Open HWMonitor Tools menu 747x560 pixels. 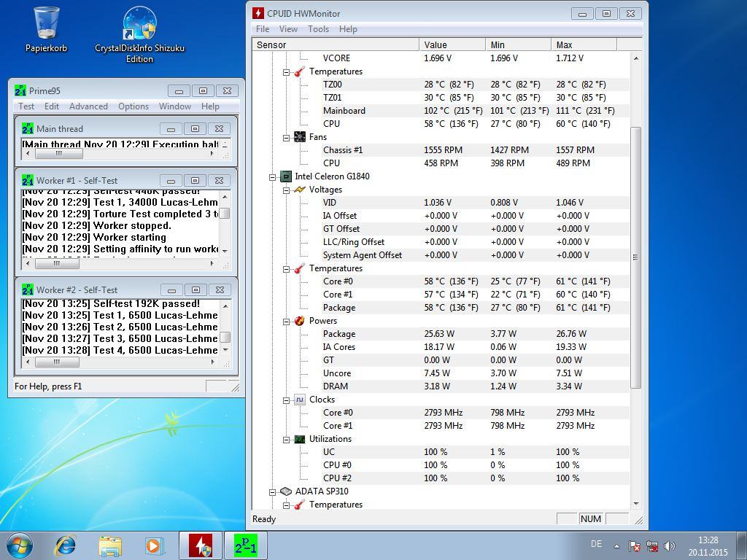318,29
